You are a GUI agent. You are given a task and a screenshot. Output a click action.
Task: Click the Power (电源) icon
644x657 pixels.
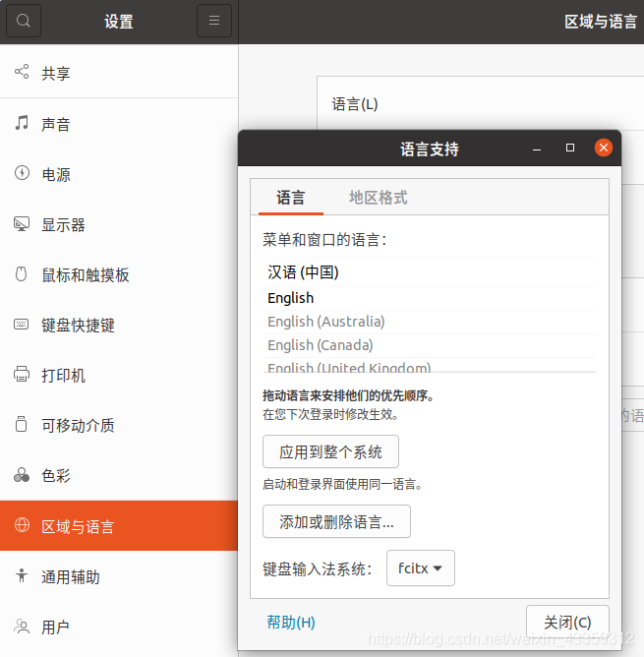22,174
